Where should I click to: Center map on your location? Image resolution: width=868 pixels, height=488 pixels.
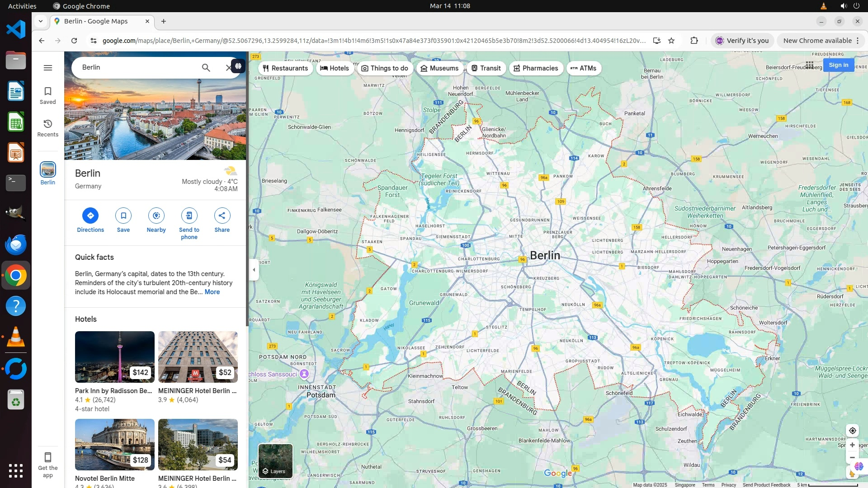pyautogui.click(x=852, y=431)
